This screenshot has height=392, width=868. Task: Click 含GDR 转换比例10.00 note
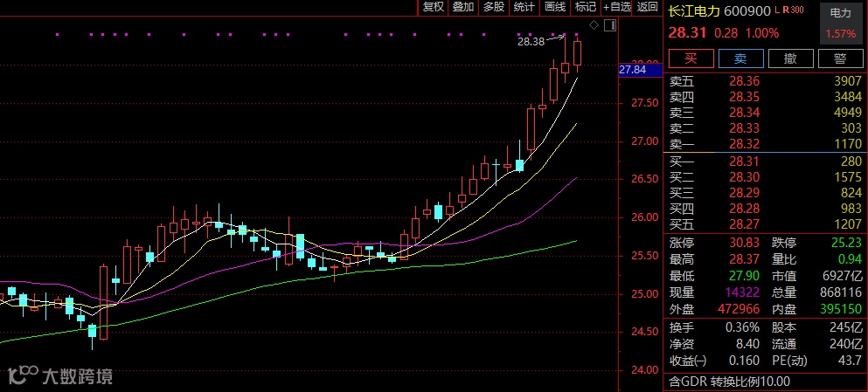coord(730,381)
